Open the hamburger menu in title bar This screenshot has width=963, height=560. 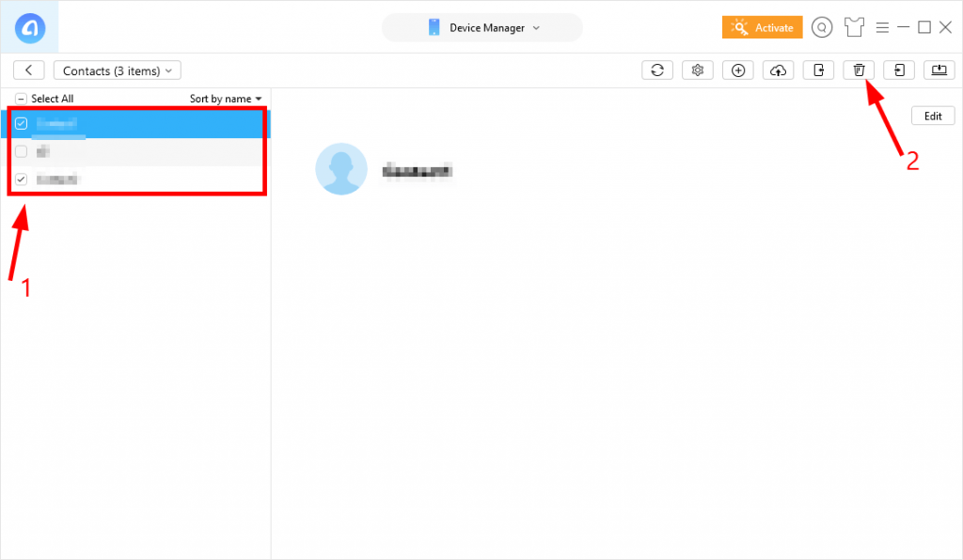pyautogui.click(x=882, y=27)
